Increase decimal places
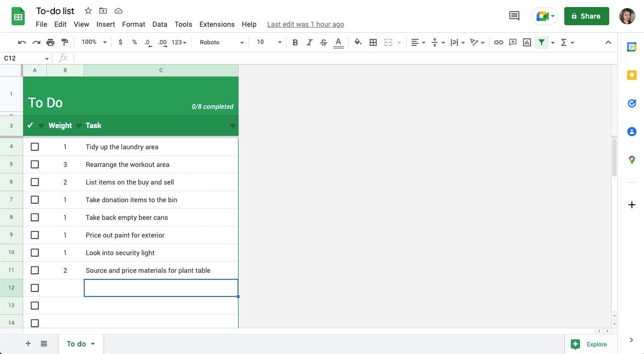Image resolution: width=644 pixels, height=354 pixels. coord(162,42)
